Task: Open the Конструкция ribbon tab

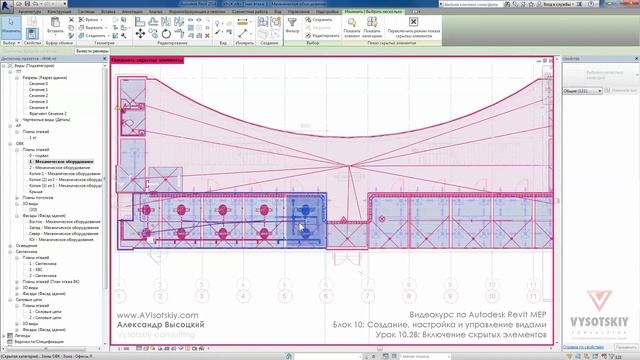Action: (x=60, y=12)
